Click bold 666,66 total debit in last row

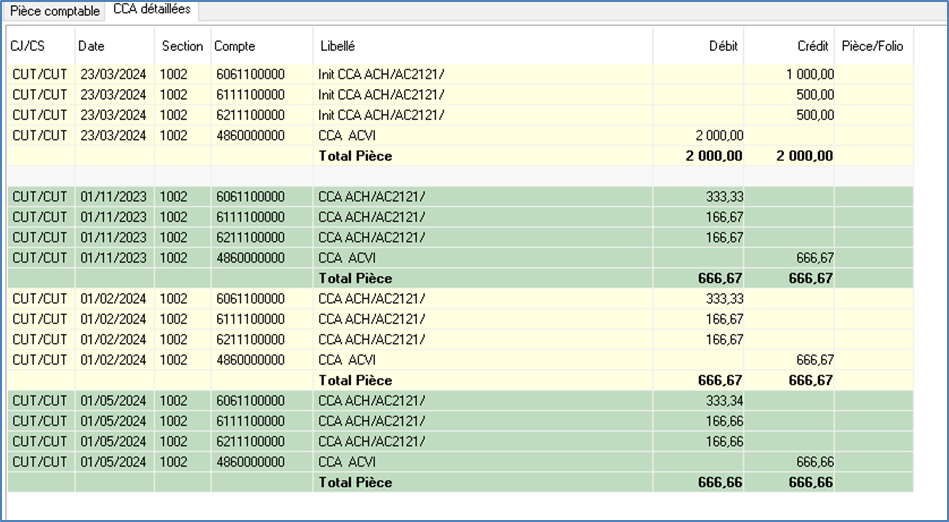[x=720, y=482]
